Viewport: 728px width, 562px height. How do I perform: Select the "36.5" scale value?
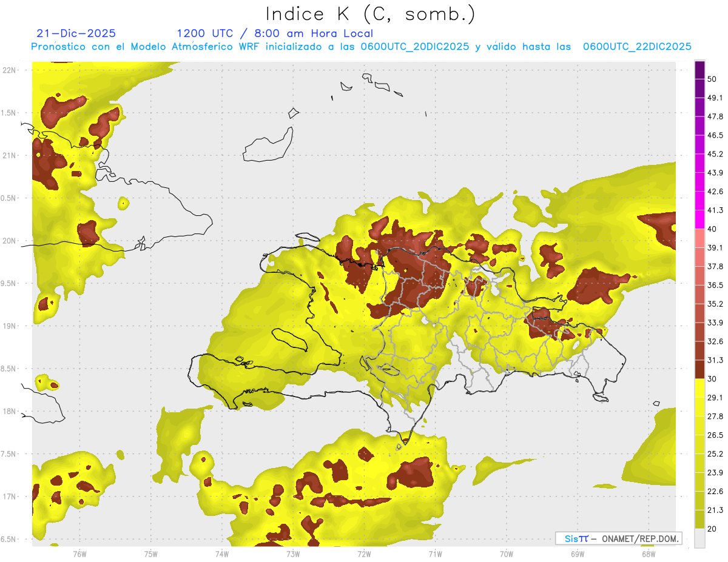point(715,285)
